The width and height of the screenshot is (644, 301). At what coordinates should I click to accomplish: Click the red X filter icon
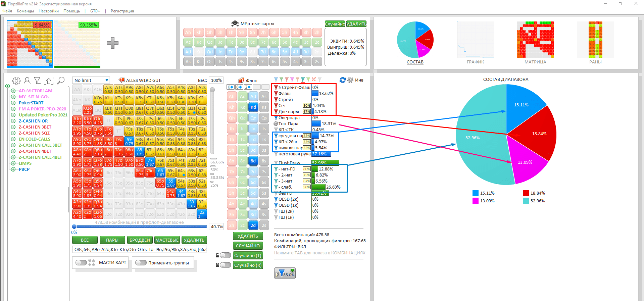click(314, 80)
